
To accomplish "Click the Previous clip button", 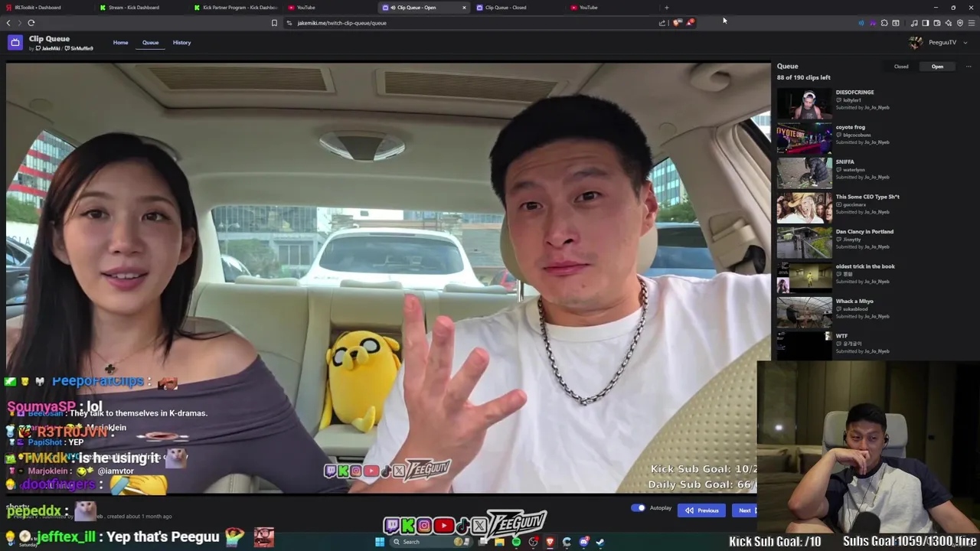I will tap(701, 510).
